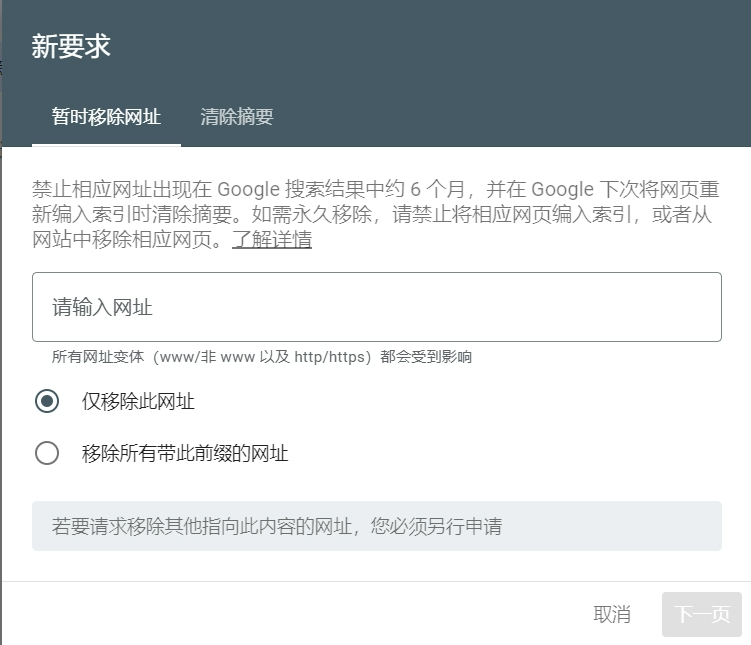Click the 下一页 button
This screenshot has height=645, width=751.
pyautogui.click(x=702, y=614)
